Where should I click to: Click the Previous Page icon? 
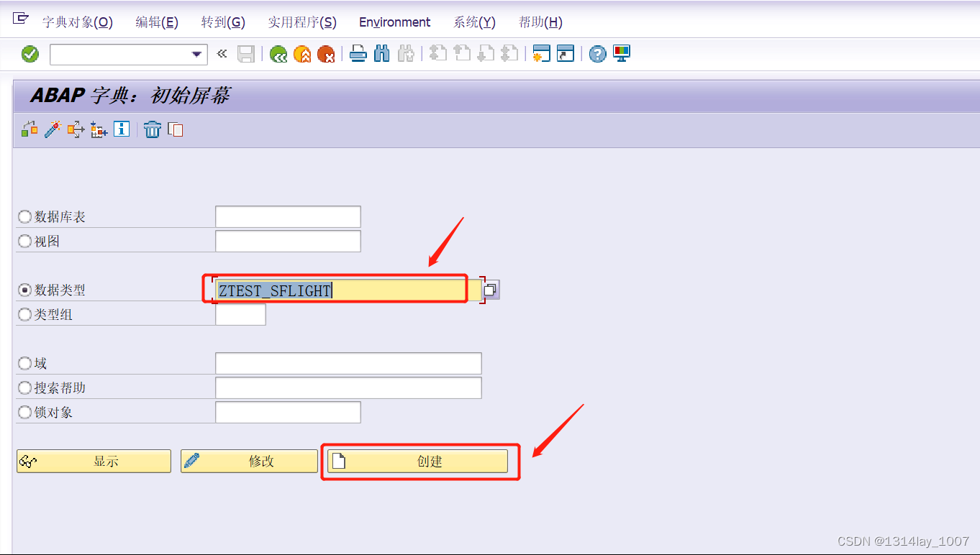click(461, 54)
